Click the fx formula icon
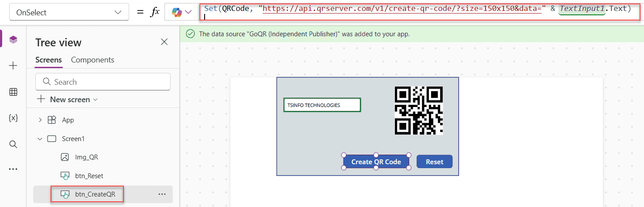The height and width of the screenshot is (207, 644). click(154, 12)
